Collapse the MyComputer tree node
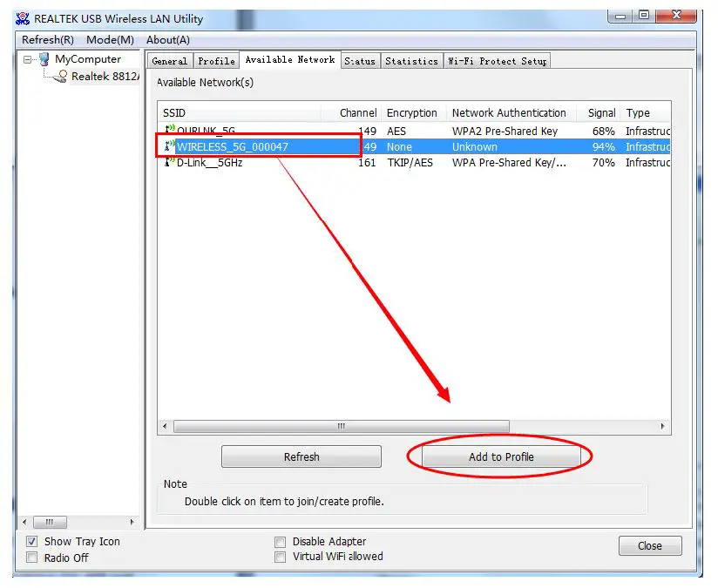 click(x=27, y=59)
